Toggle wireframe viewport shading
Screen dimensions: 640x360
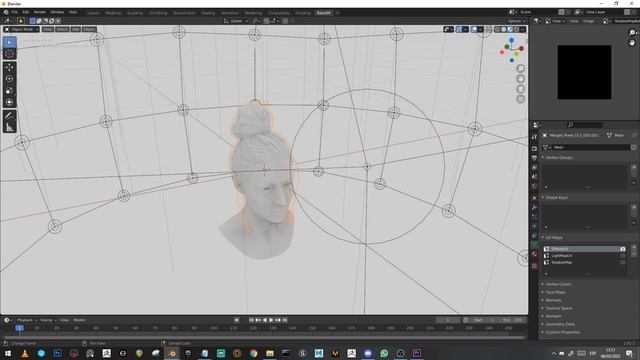tap(497, 29)
